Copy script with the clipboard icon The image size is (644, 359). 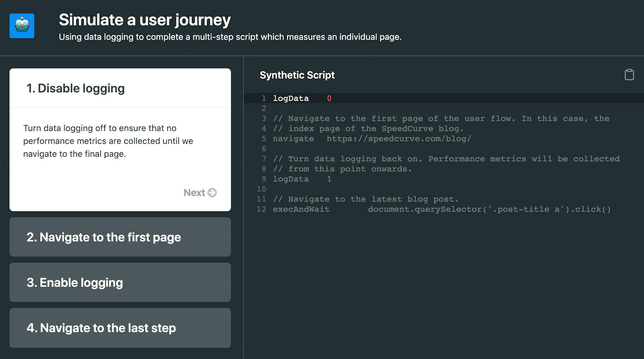click(x=629, y=75)
